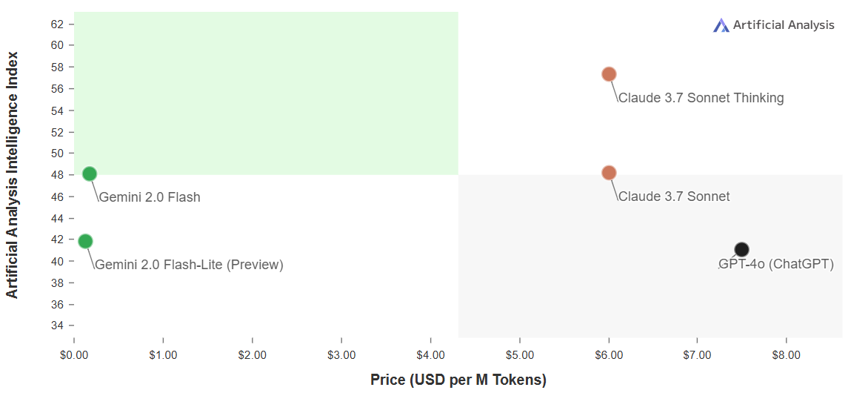
Task: Select the Claude 3.7 Sonnet Thinking data point
Action: (x=609, y=74)
